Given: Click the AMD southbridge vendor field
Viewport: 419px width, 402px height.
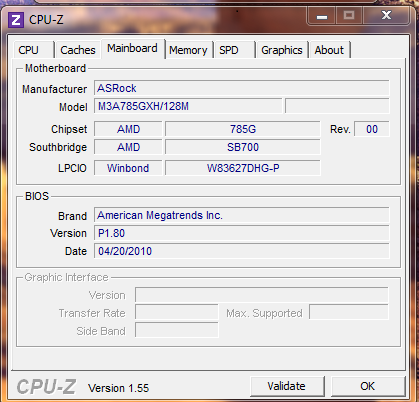Looking at the screenshot, I should pos(128,147).
